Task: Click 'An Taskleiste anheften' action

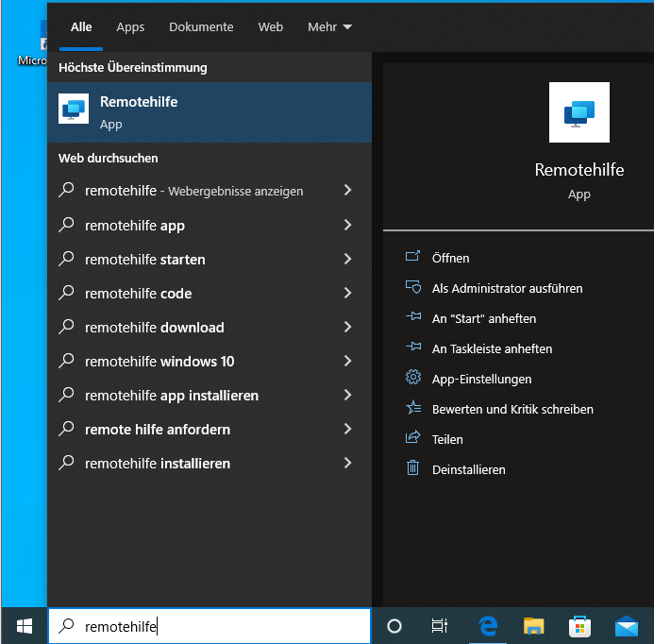Action: click(492, 348)
